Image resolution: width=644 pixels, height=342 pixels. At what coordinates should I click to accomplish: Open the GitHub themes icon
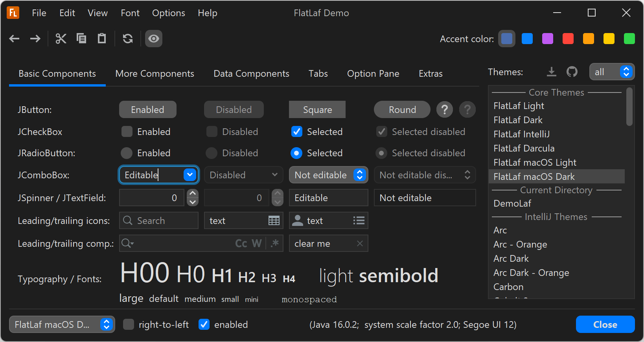click(x=572, y=72)
